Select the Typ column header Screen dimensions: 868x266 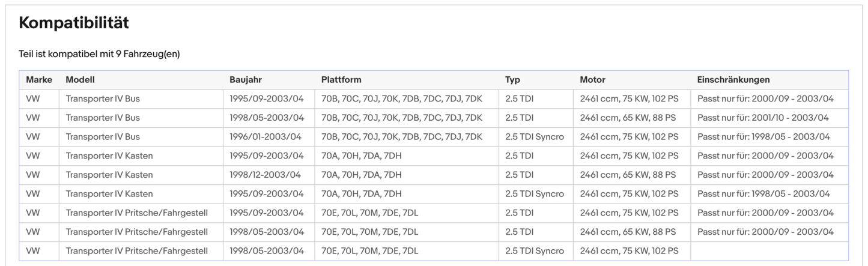click(x=512, y=80)
